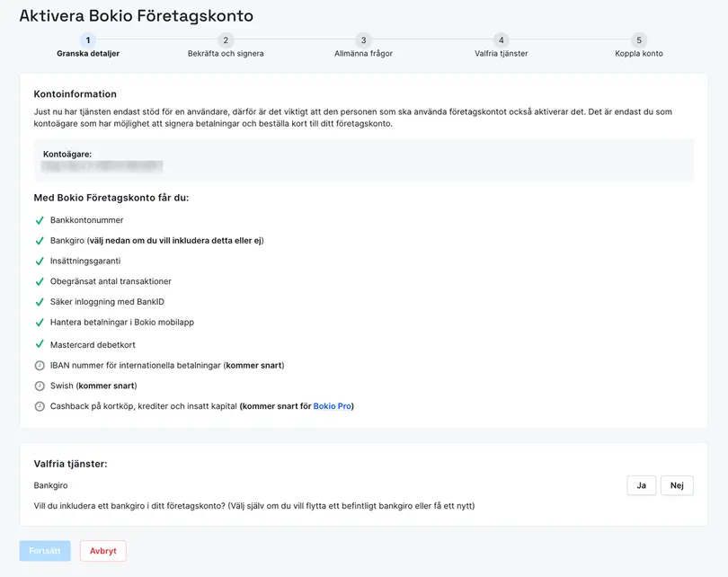This screenshot has width=728, height=577.
Task: Click the Aktivera Bokio Företagskonto title
Action: coord(137,16)
